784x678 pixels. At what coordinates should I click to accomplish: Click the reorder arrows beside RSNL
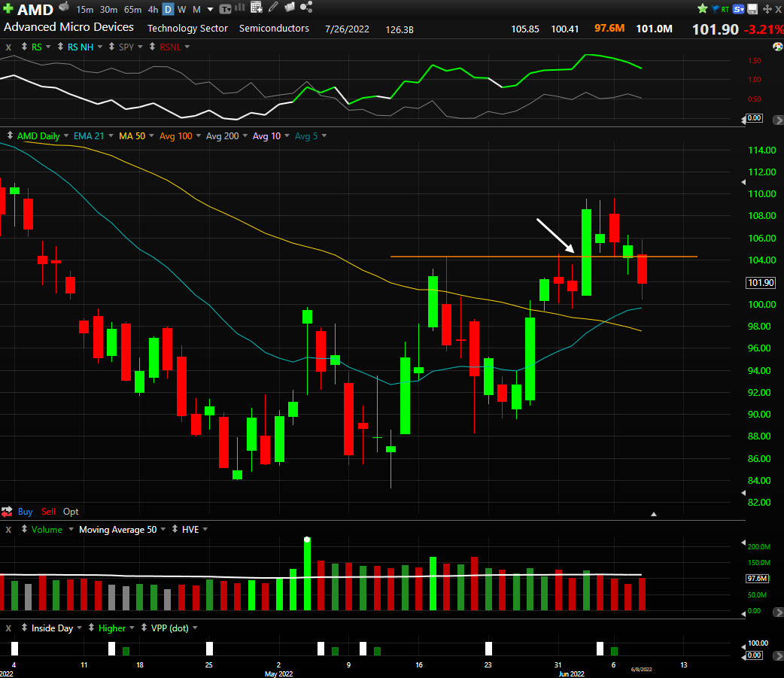click(x=152, y=47)
